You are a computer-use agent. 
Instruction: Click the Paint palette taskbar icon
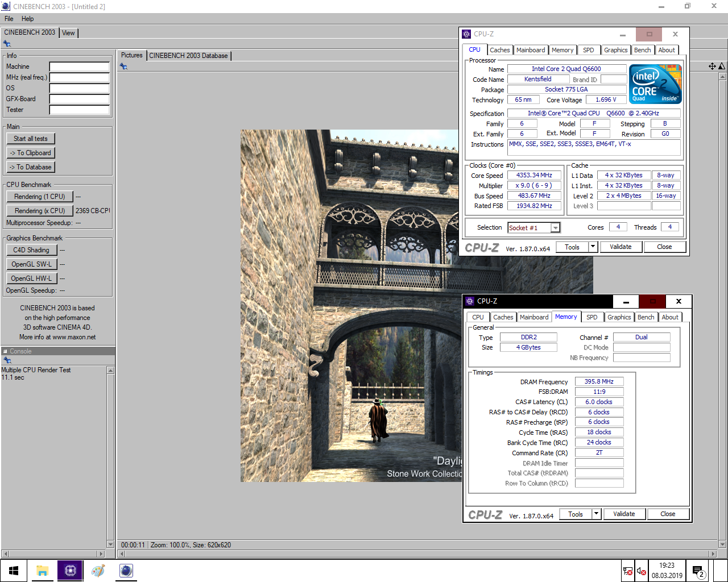click(x=98, y=571)
